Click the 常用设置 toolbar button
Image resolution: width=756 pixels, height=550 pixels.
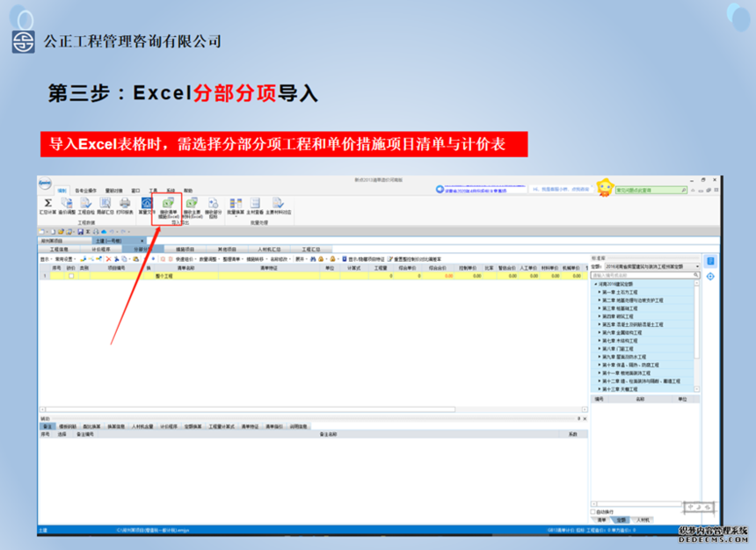64,259
